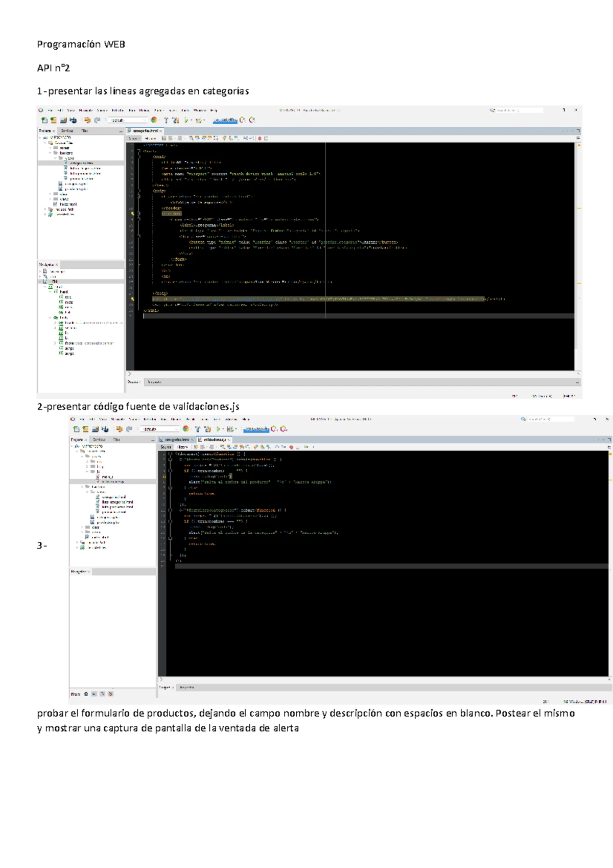This screenshot has width=613, height=868.
Task: Select categorias.html file in categorias Projects tree
Action: pyautogui.click(x=81, y=163)
